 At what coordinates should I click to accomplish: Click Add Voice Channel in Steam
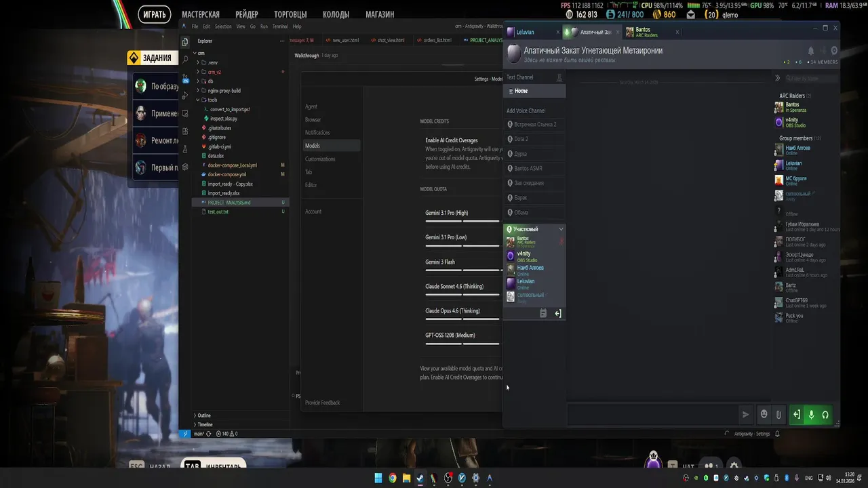[526, 110]
